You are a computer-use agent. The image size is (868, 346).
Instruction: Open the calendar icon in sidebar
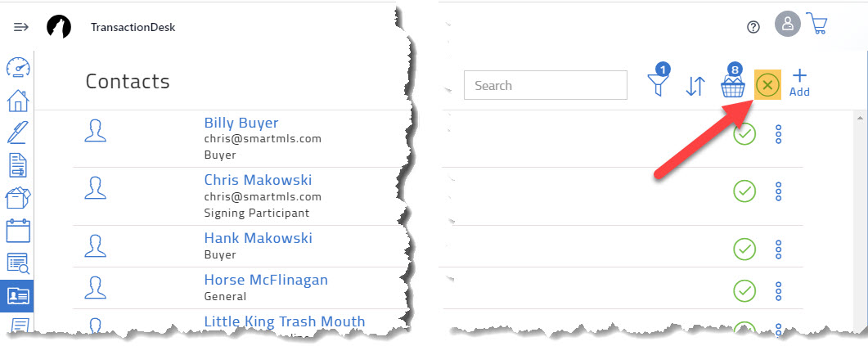[x=18, y=231]
